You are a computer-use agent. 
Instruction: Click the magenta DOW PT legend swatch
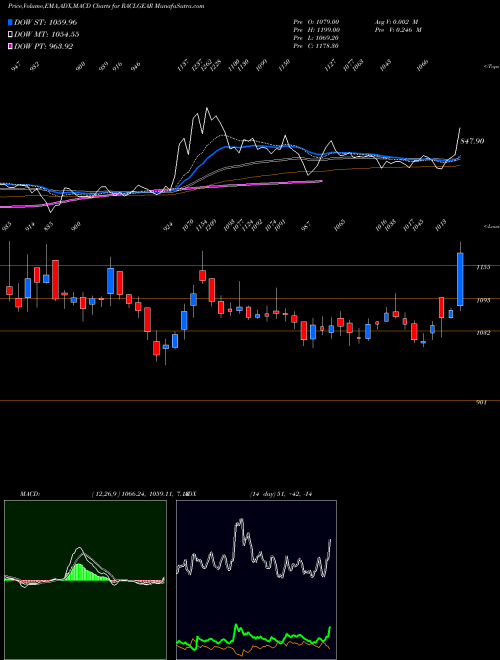10,46
